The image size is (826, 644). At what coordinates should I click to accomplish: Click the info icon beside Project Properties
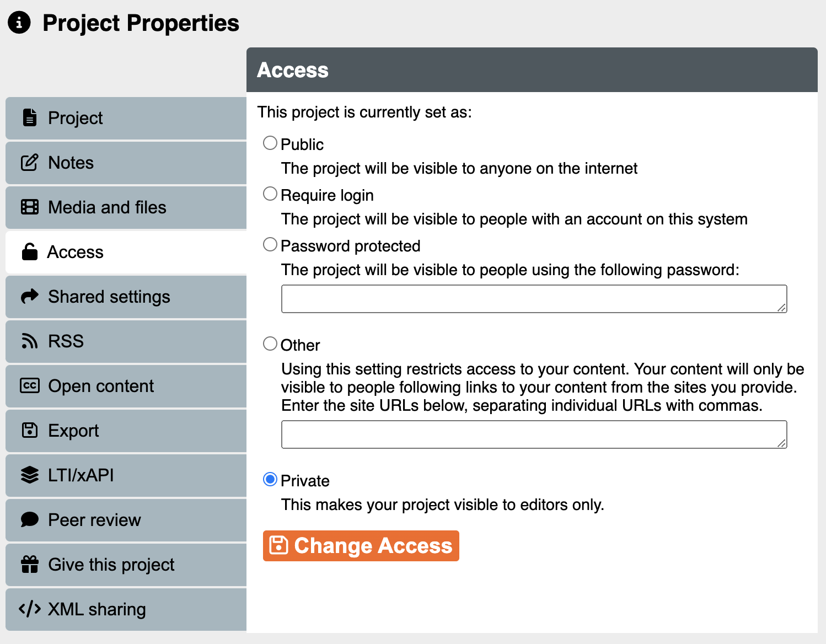coord(19,23)
